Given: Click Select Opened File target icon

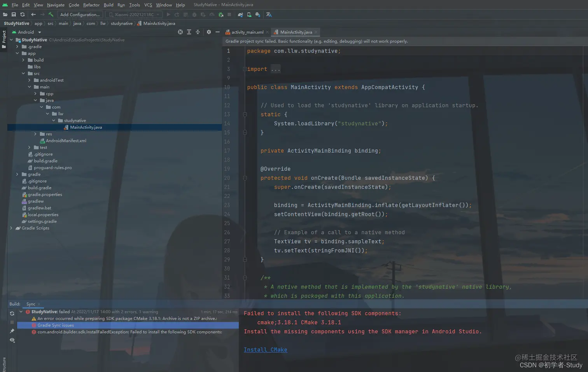Looking at the screenshot, I should coord(180,32).
